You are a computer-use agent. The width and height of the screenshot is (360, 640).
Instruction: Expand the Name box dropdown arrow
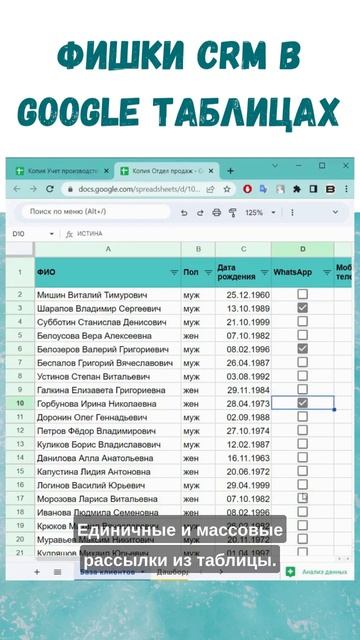tap(52, 234)
